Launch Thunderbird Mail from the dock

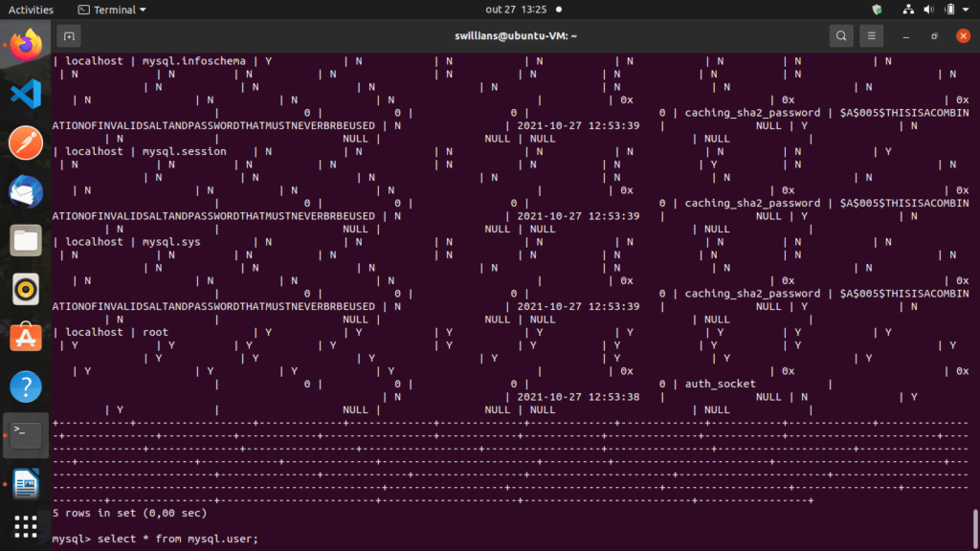(x=26, y=191)
